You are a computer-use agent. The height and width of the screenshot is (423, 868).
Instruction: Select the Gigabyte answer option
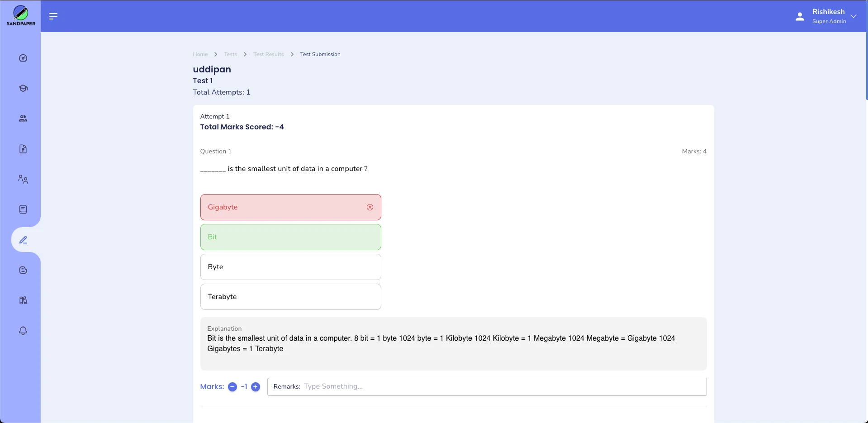(x=290, y=207)
